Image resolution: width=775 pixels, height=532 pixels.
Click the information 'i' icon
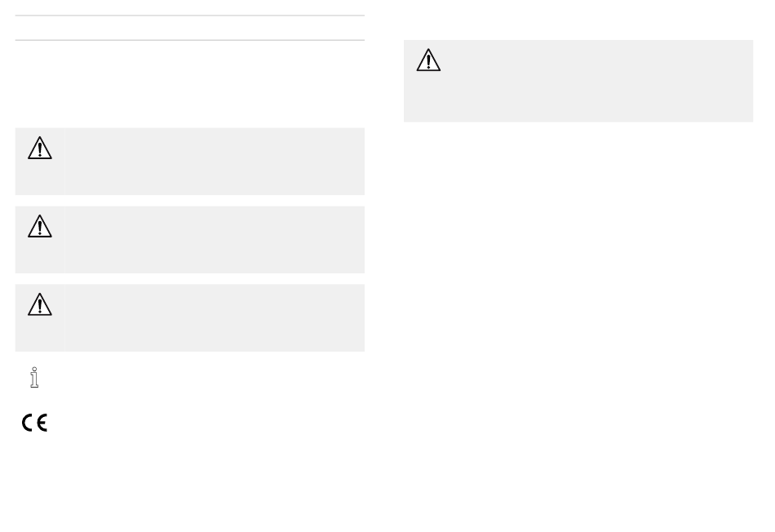[x=34, y=377]
